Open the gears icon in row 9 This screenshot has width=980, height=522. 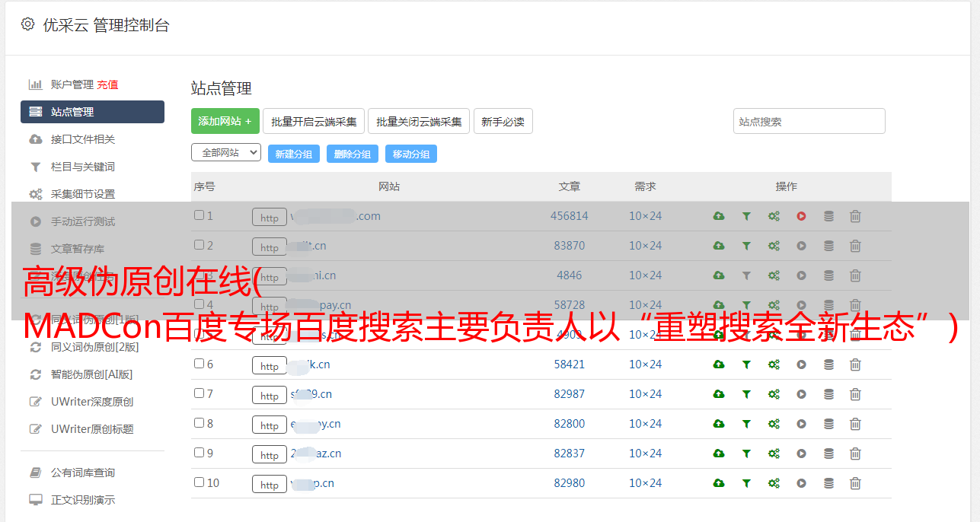coord(774,454)
